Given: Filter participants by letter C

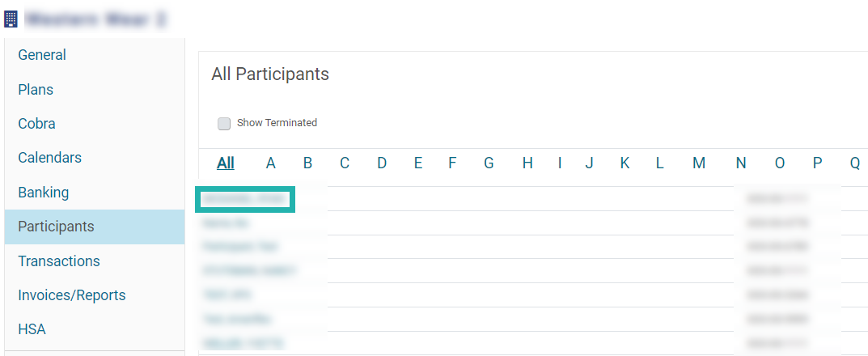Looking at the screenshot, I should click(x=345, y=163).
